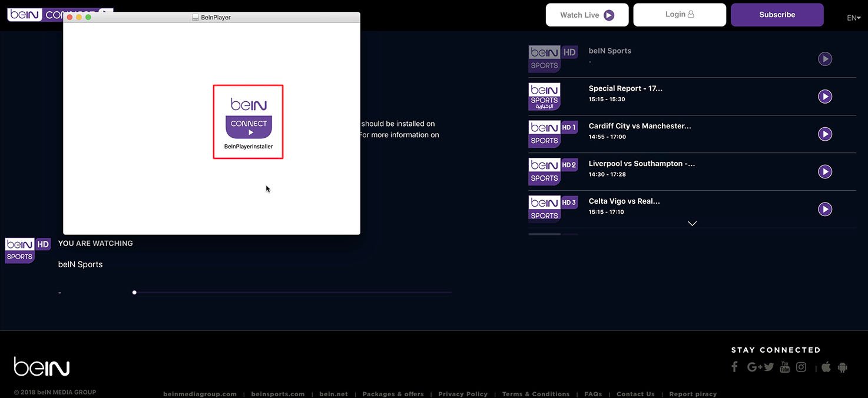
Task: Open the beinmediagroup.com footer link
Action: tap(200, 394)
